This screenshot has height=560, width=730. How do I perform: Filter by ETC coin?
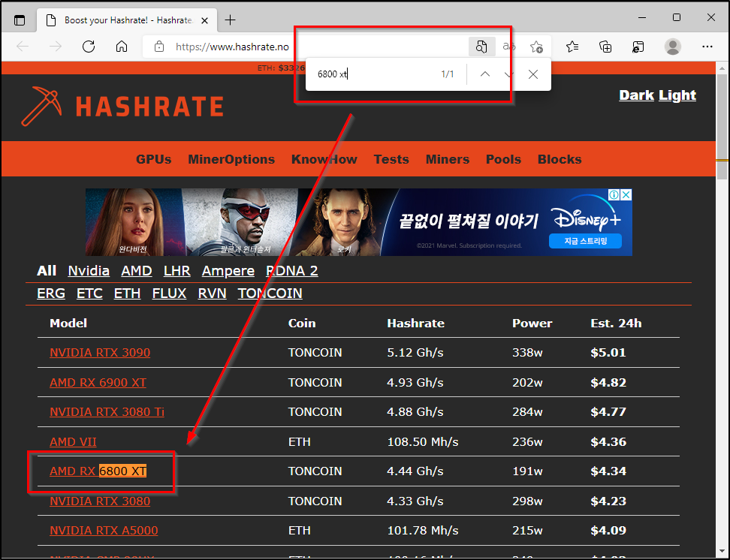tap(89, 294)
